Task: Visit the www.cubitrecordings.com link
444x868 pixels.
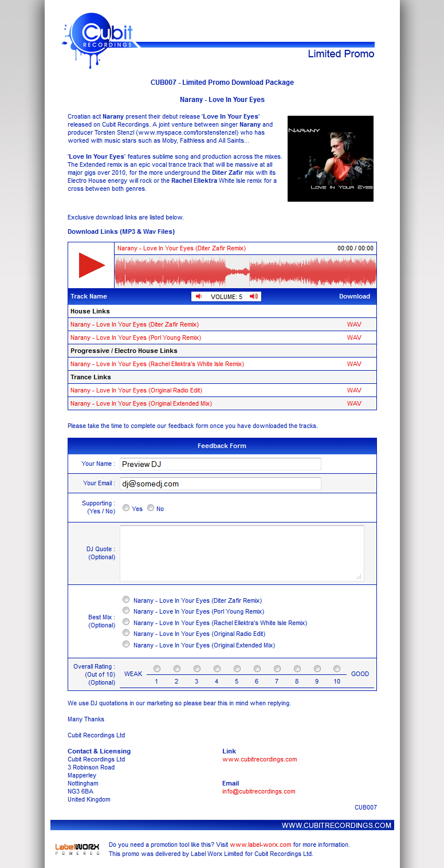Action: point(260,759)
